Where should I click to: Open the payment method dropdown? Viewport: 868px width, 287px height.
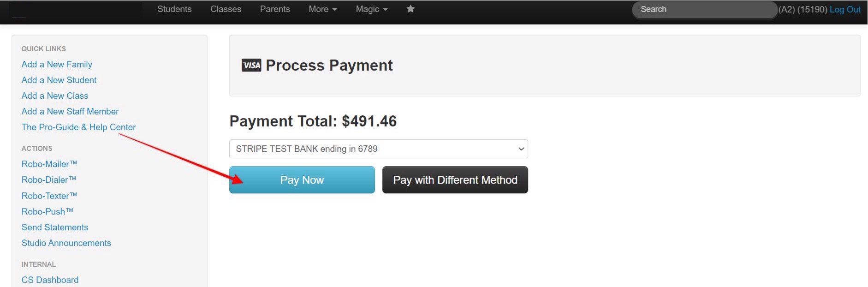378,149
